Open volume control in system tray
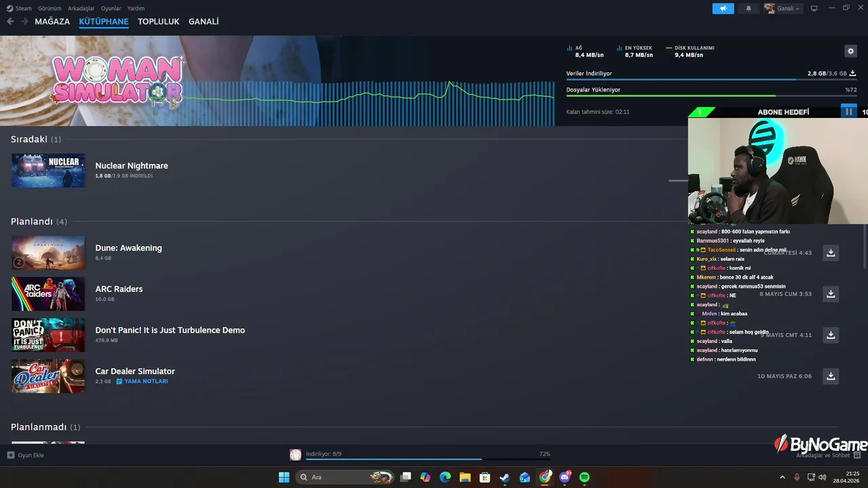 tap(822, 477)
